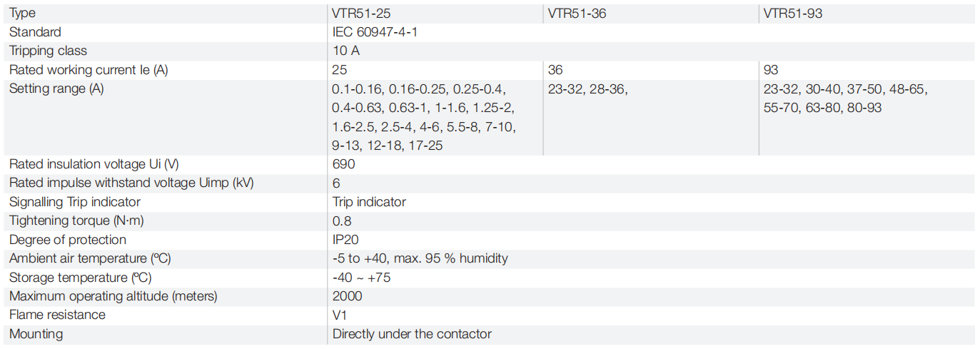Viewport: 980px width, 349px height.
Task: Click the ambient air temperature value text
Action: [420, 258]
